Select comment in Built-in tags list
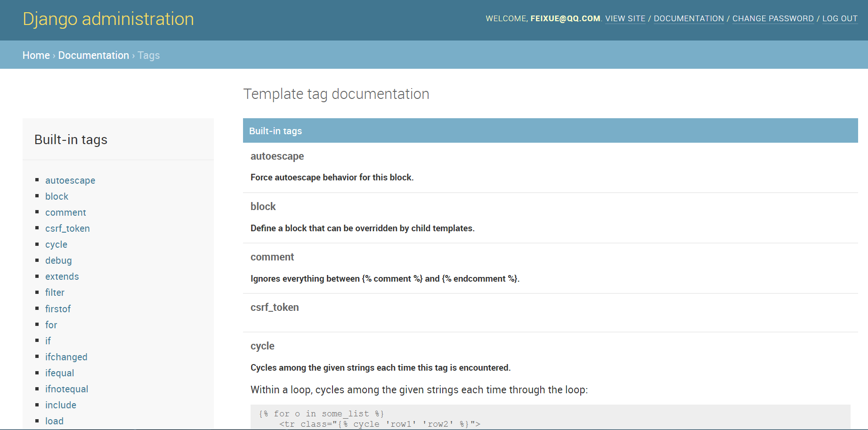This screenshot has height=430, width=868. click(x=65, y=212)
